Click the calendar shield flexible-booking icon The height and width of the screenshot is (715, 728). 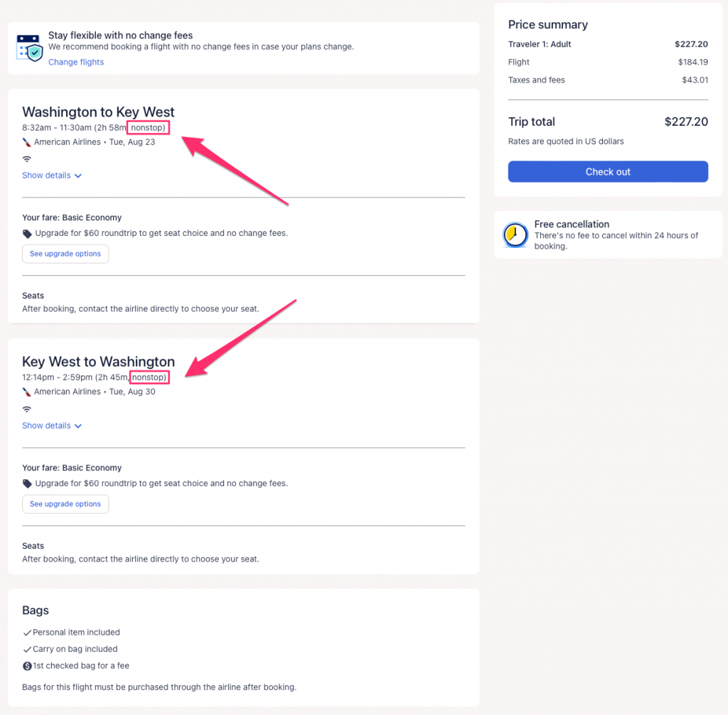(29, 47)
